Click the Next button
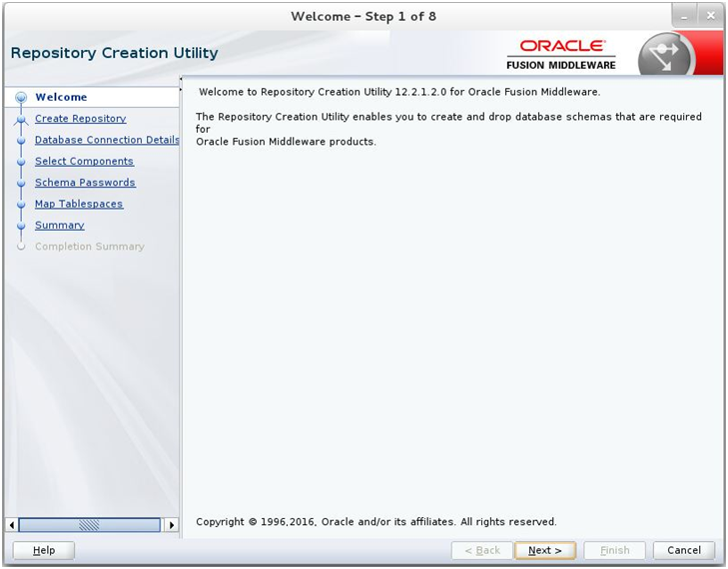 click(x=545, y=550)
